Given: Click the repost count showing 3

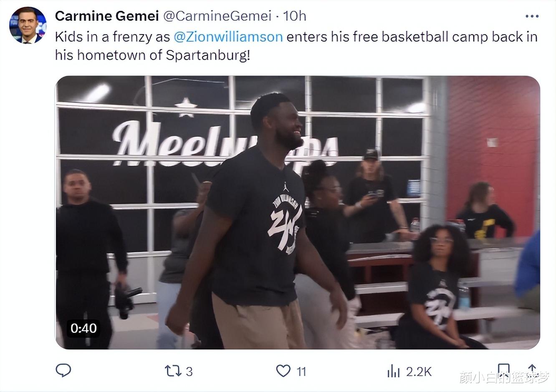Looking at the screenshot, I should [189, 371].
